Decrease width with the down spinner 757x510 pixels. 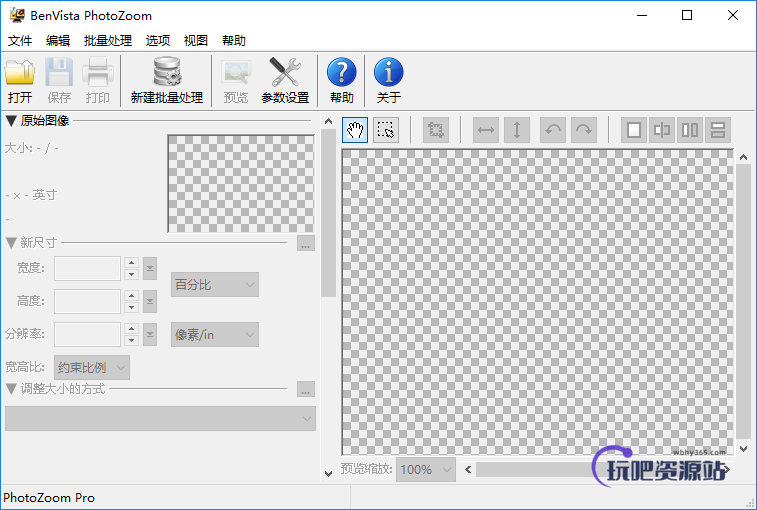pos(131,274)
